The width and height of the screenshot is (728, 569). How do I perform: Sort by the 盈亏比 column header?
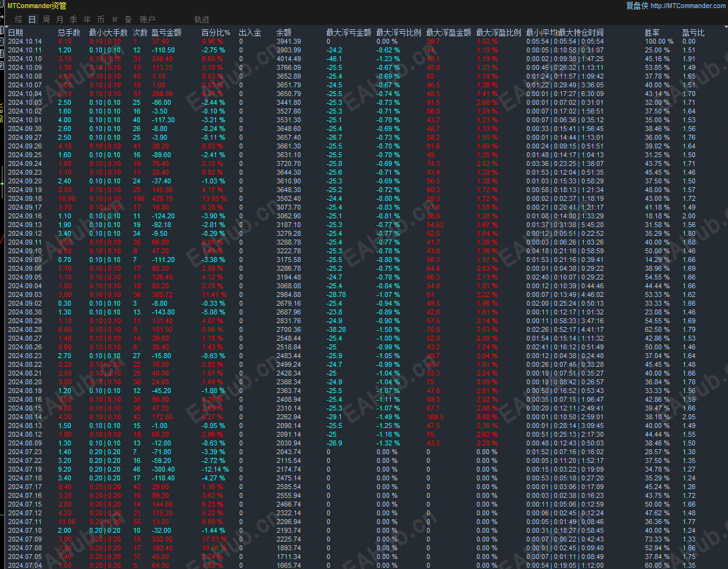click(x=693, y=32)
